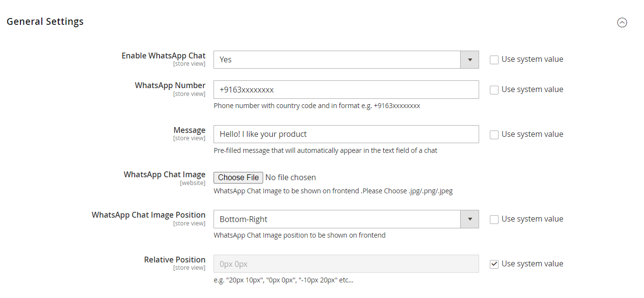Screen dimensions: 644x298
Task: Click the Message field label
Action: tap(189, 130)
